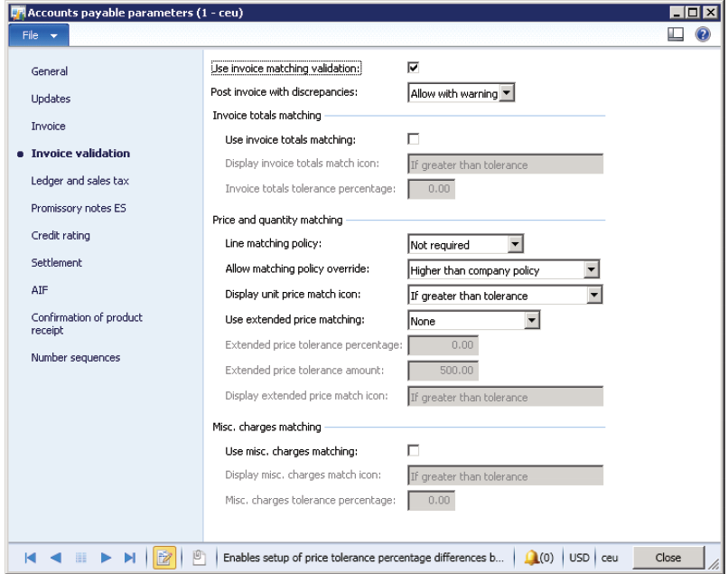This screenshot has height=574, width=728.
Task: Select the Invoice validation section
Action: (x=80, y=154)
